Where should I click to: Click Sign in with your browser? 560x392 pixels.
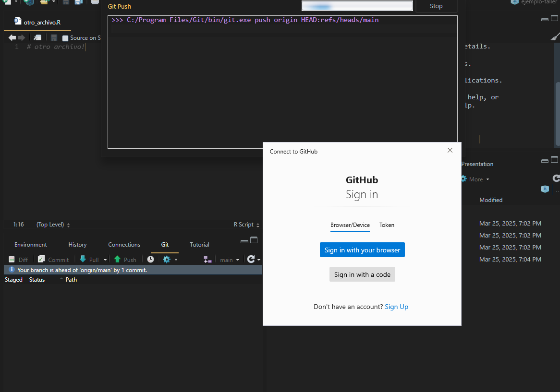click(362, 250)
